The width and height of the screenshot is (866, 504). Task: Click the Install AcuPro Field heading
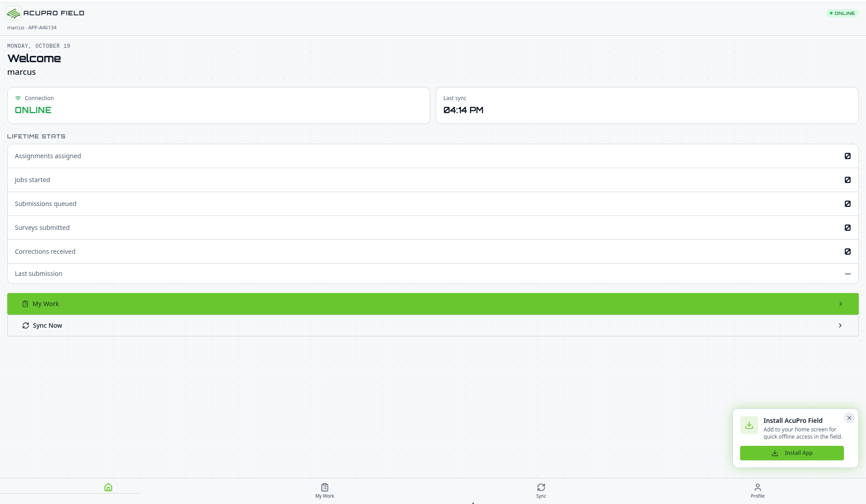[793, 421]
